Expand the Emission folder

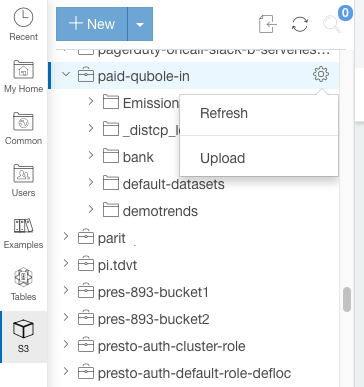pyautogui.click(x=91, y=101)
